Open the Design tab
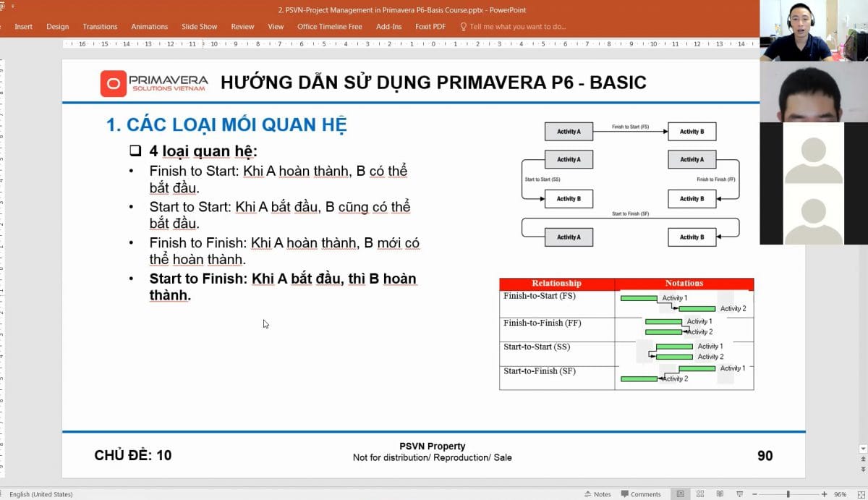The width and height of the screenshot is (868, 500). (58, 27)
